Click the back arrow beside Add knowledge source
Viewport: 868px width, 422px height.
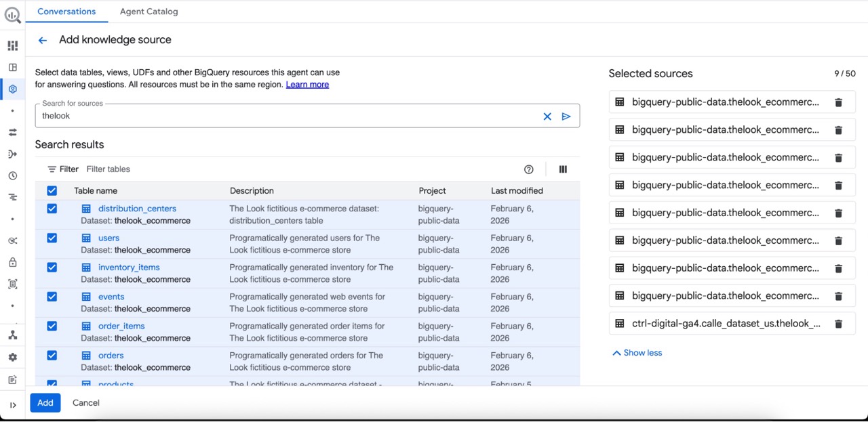click(x=43, y=41)
